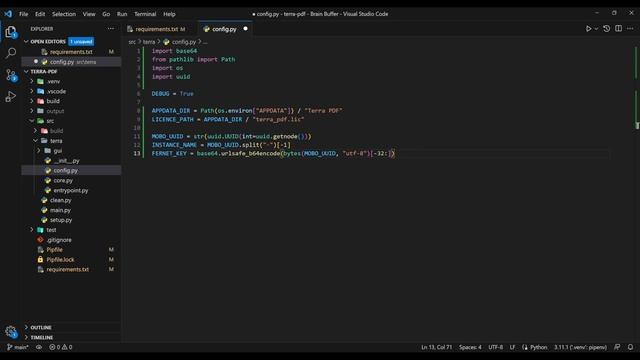Open the Go menu
The height and width of the screenshot is (360, 640).
click(x=106, y=14)
